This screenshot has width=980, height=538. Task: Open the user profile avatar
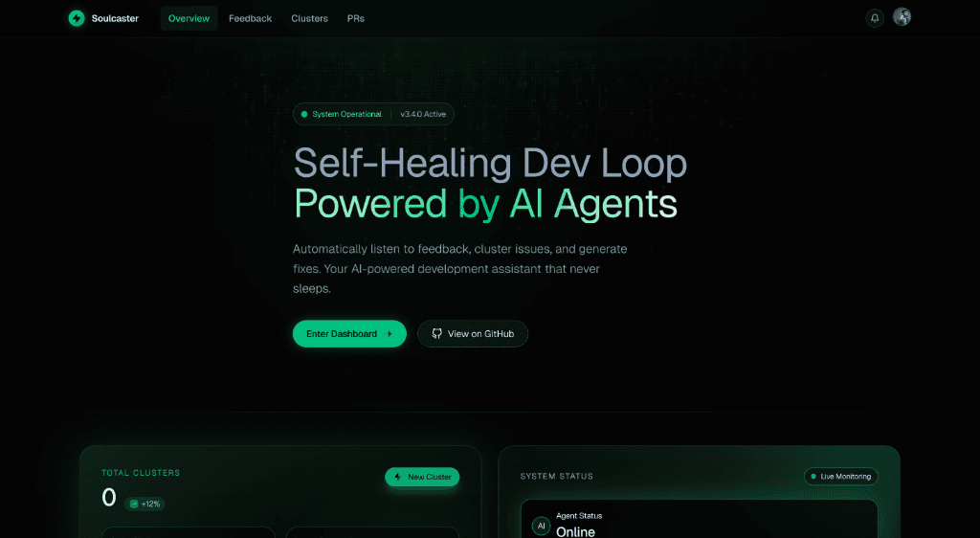(902, 17)
